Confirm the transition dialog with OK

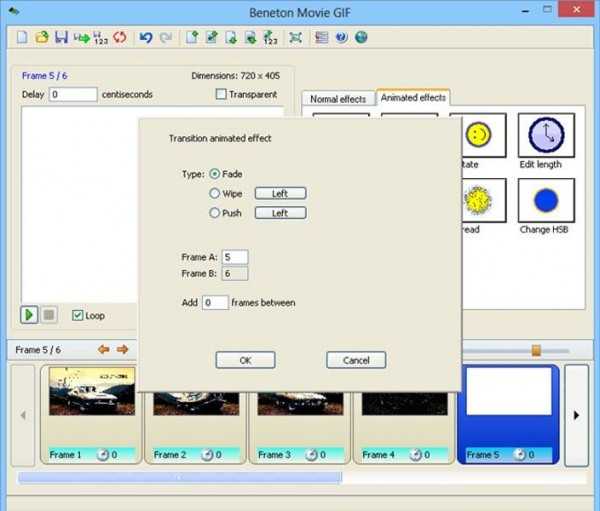(x=245, y=360)
